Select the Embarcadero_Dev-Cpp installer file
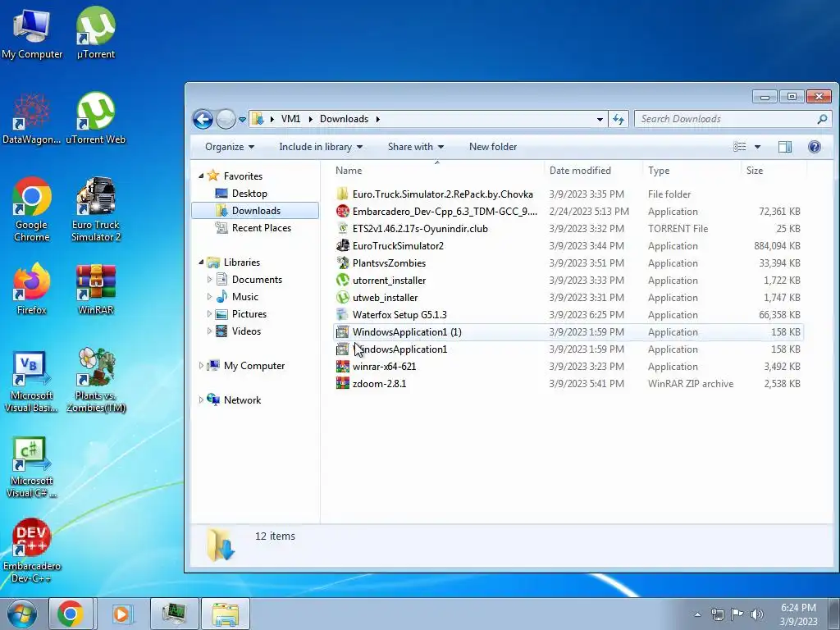 tap(568, 211)
